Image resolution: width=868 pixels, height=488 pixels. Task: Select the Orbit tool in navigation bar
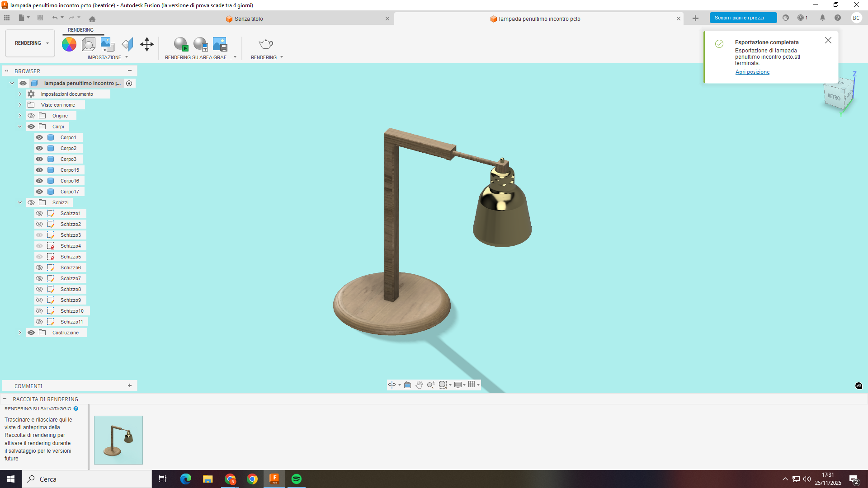point(392,385)
